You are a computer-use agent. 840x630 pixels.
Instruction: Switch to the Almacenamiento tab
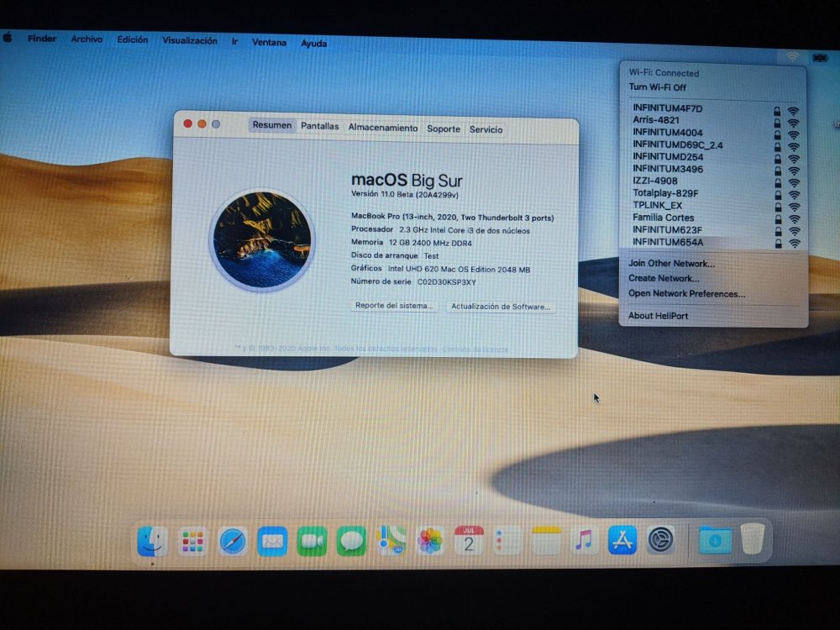point(383,128)
